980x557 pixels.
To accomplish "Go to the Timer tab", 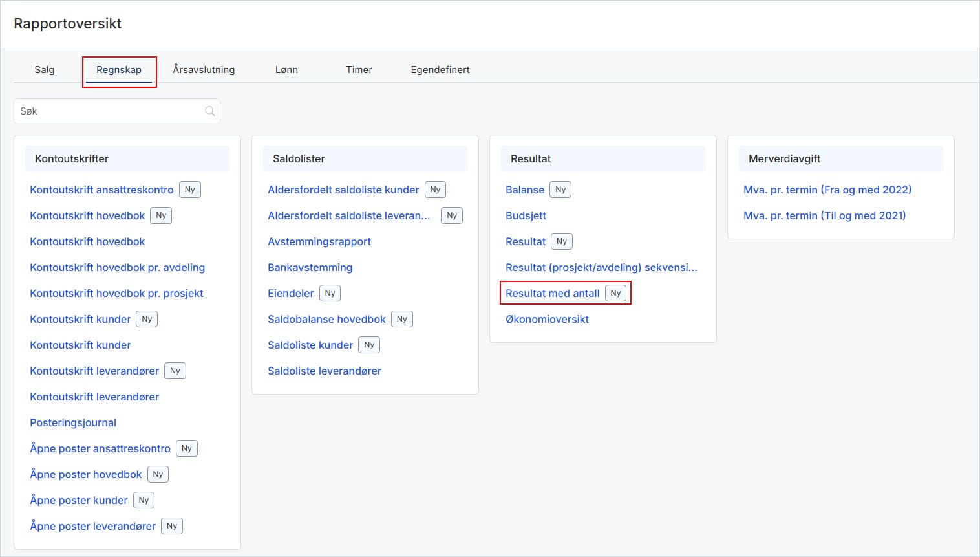I will pos(359,70).
